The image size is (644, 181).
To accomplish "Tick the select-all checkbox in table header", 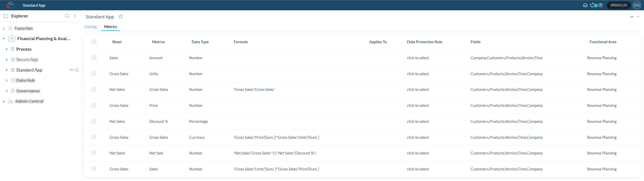I will point(94,42).
